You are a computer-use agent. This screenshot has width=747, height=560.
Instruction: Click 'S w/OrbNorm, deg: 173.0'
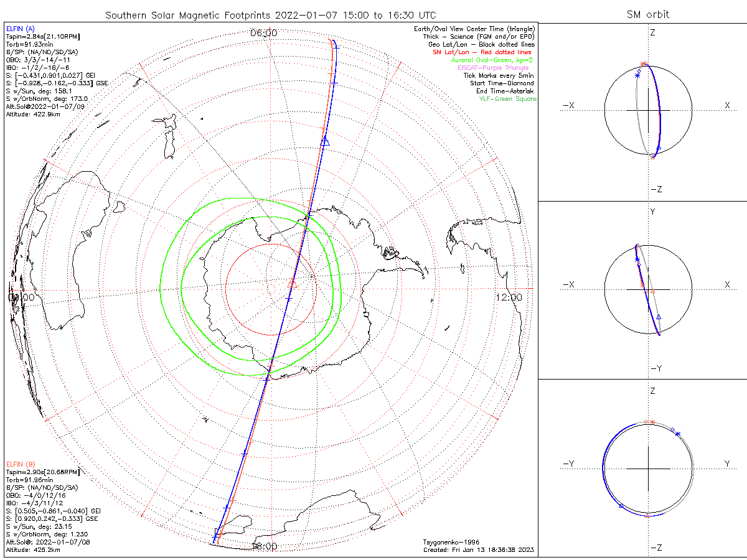tap(47, 98)
